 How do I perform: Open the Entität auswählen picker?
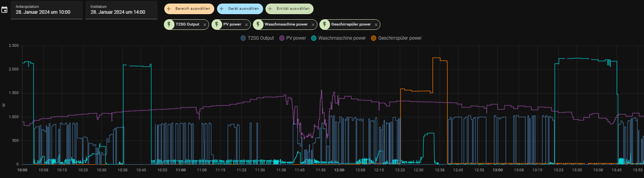click(x=290, y=9)
